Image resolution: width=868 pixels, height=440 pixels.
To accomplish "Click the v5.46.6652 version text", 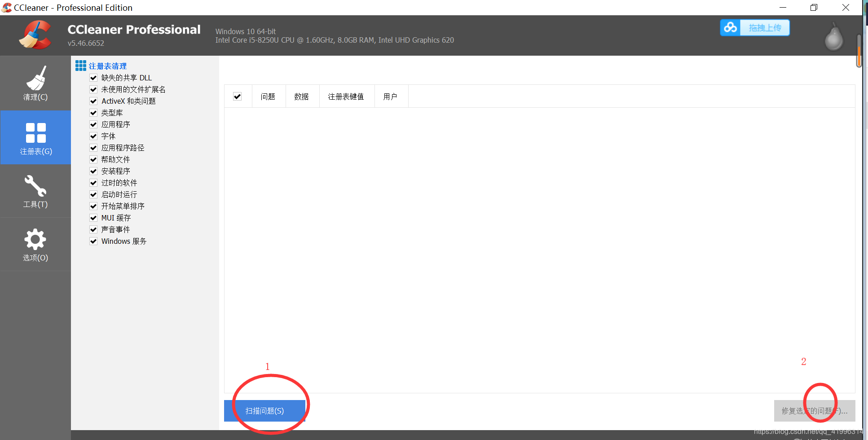I will [86, 43].
